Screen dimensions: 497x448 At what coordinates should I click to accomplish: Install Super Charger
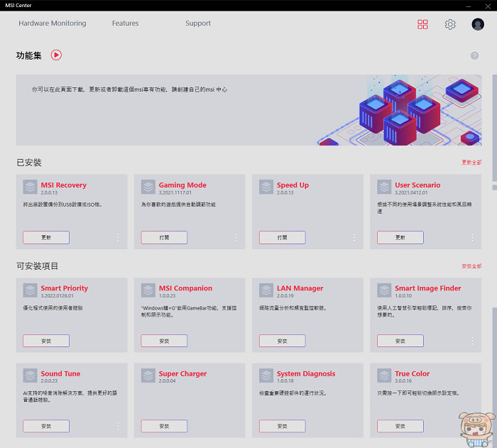click(x=164, y=426)
